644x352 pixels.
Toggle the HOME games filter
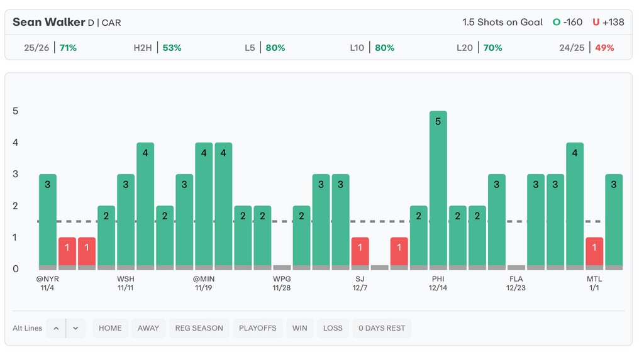(x=110, y=328)
